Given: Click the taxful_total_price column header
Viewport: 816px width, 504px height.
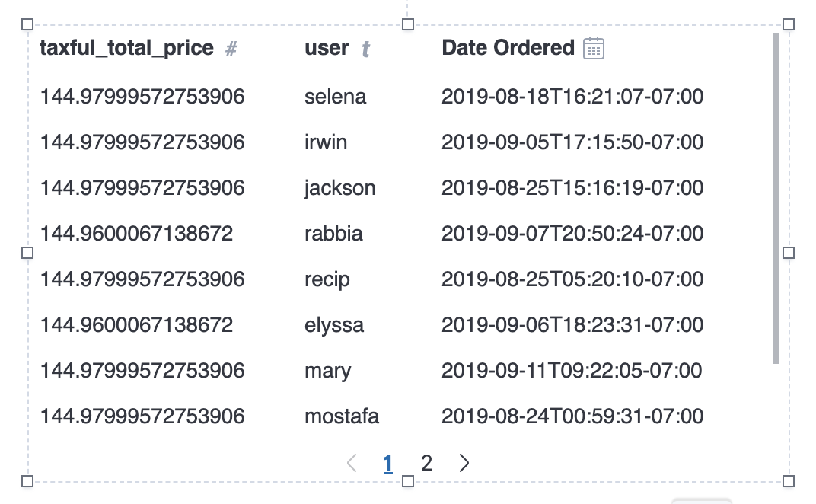Looking at the screenshot, I should click(126, 48).
